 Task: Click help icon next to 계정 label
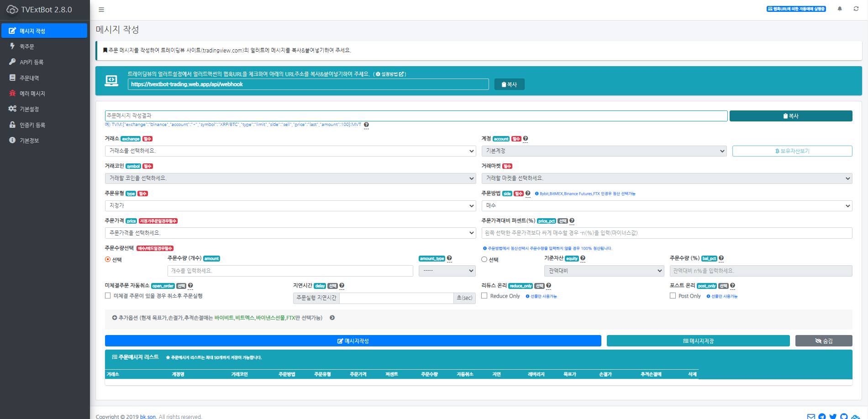coord(526,139)
